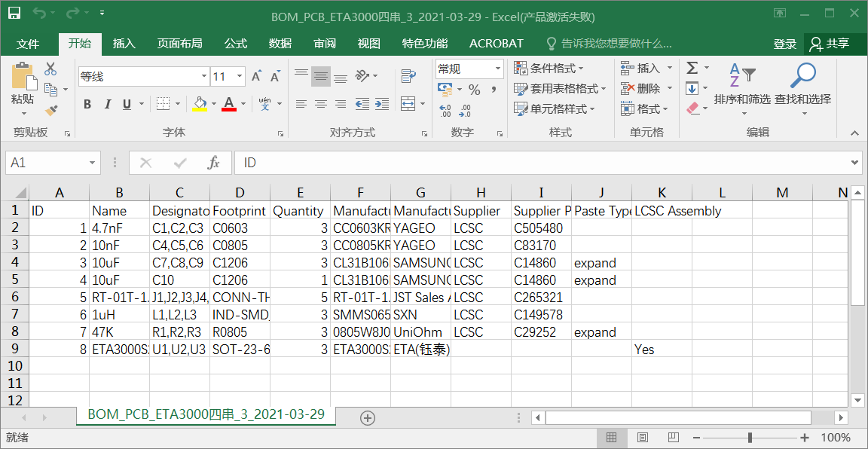Switch to Formulas (公式) tab
This screenshot has height=449, width=868.
236,44
